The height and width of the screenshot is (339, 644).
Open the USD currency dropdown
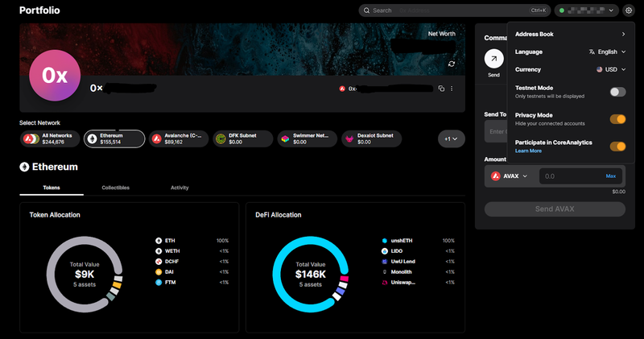point(611,69)
